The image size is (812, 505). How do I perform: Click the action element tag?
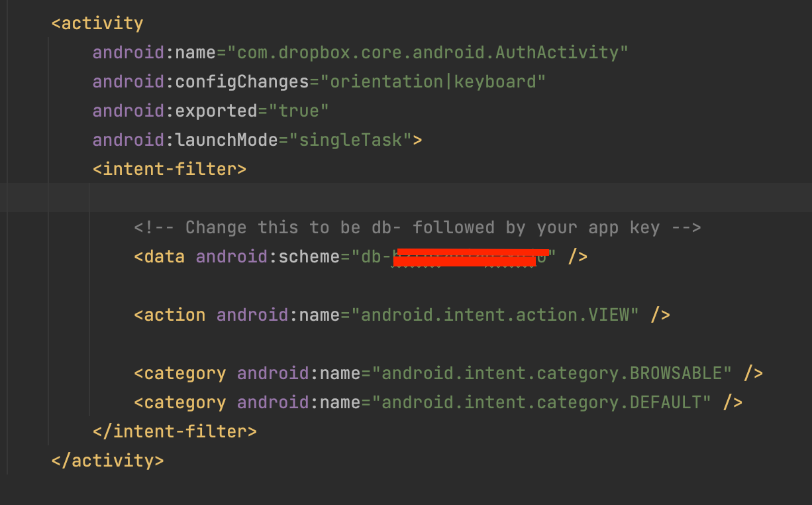pos(170,314)
